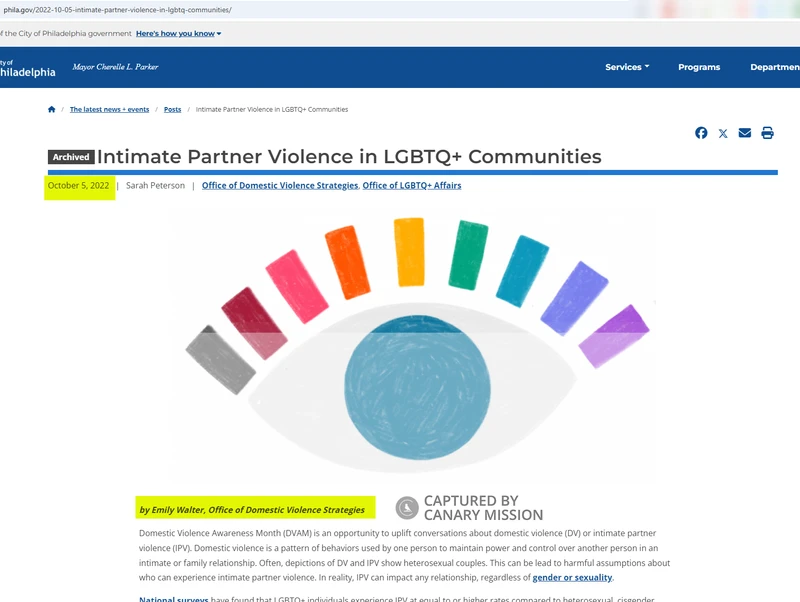Select the phila.gov URL address bar
The width and height of the screenshot is (800, 602).
(x=300, y=10)
